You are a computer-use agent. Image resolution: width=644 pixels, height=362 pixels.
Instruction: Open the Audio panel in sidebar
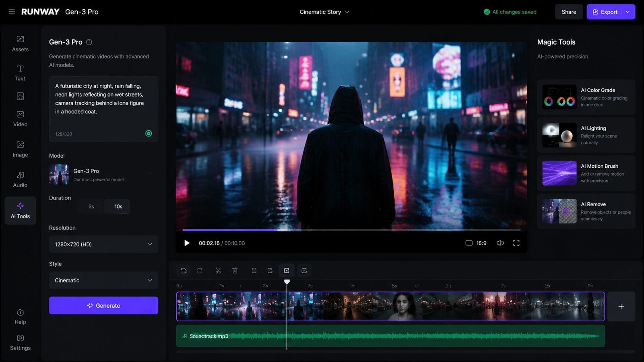[20, 179]
